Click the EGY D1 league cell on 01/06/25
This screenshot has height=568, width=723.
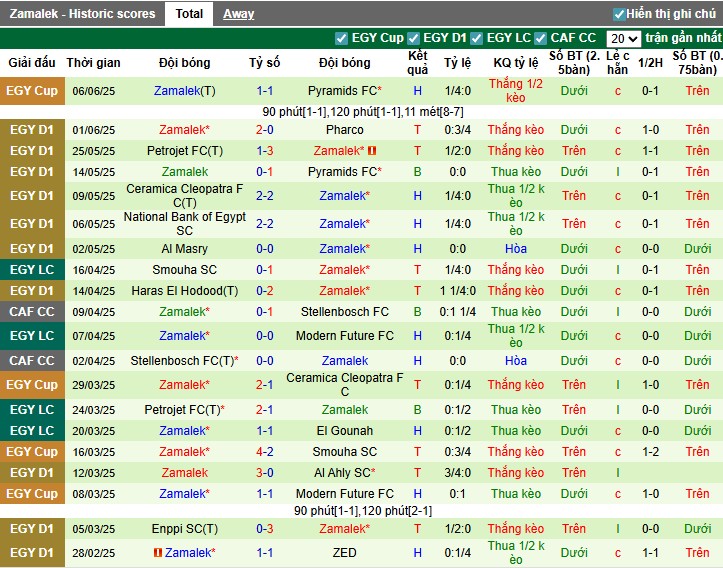click(x=32, y=130)
